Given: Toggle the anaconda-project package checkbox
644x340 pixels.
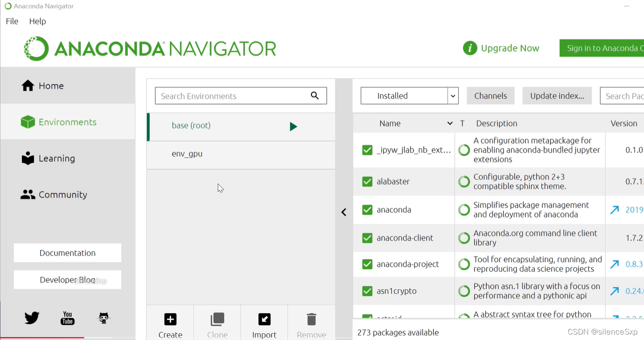Looking at the screenshot, I should (367, 264).
